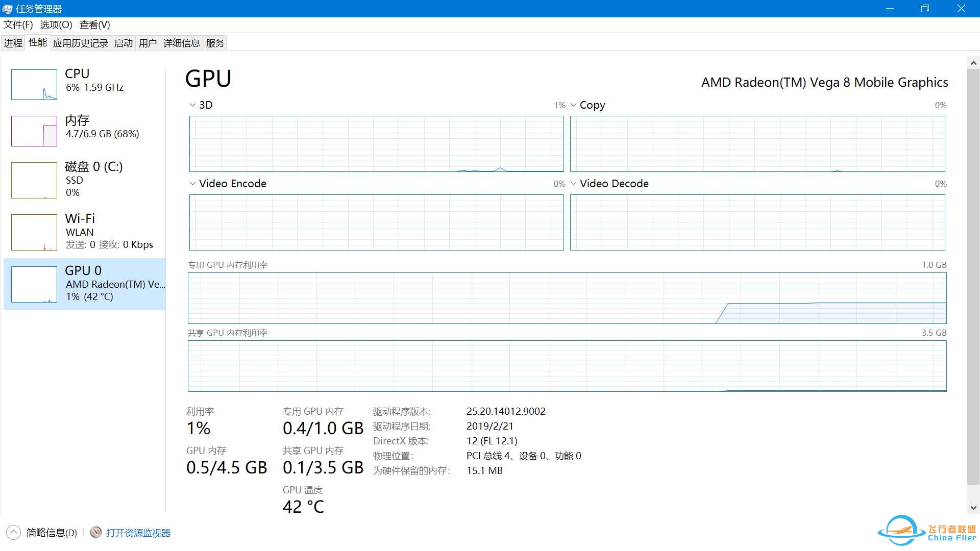Screen dimensions: 980x551
Task: Switch to the 进程 tab
Action: pyautogui.click(x=13, y=43)
